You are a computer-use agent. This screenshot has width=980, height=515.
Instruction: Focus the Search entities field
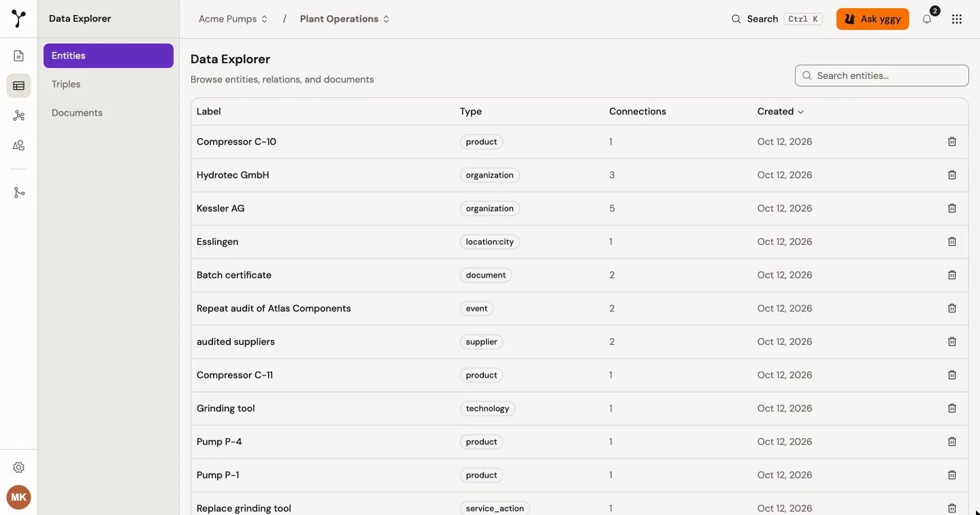[882, 76]
